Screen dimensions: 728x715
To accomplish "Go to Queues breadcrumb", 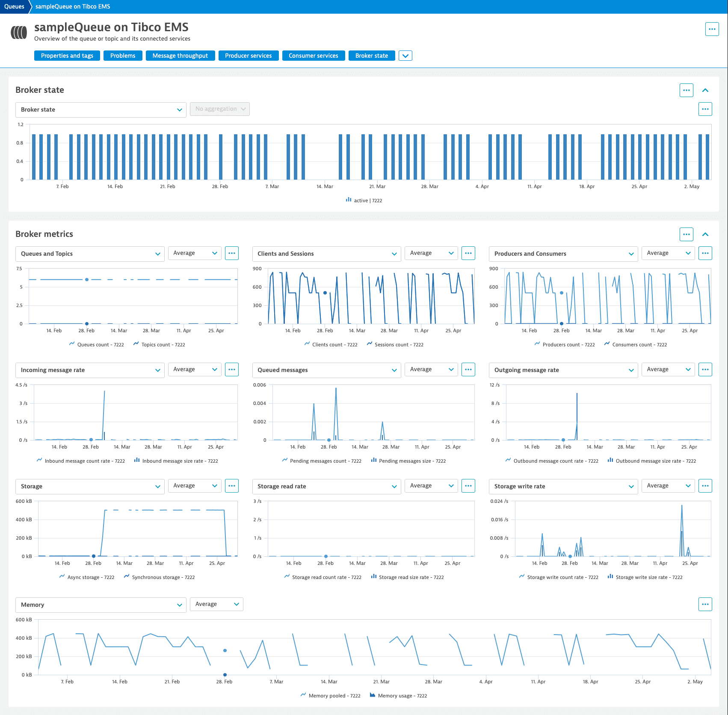I will pos(14,6).
